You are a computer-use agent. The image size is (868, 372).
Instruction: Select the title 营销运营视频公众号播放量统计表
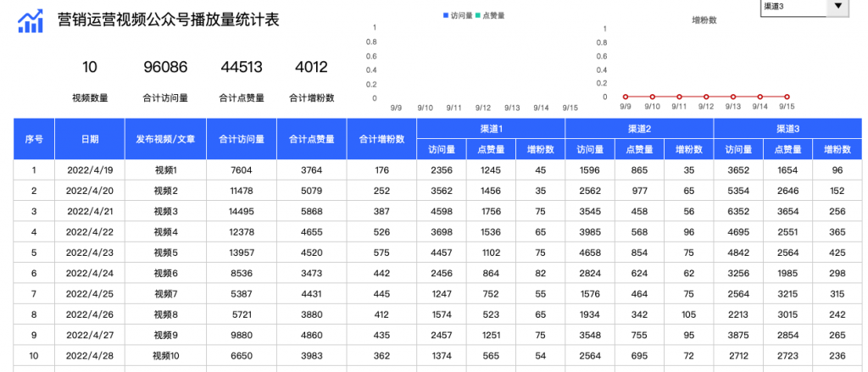click(x=169, y=20)
